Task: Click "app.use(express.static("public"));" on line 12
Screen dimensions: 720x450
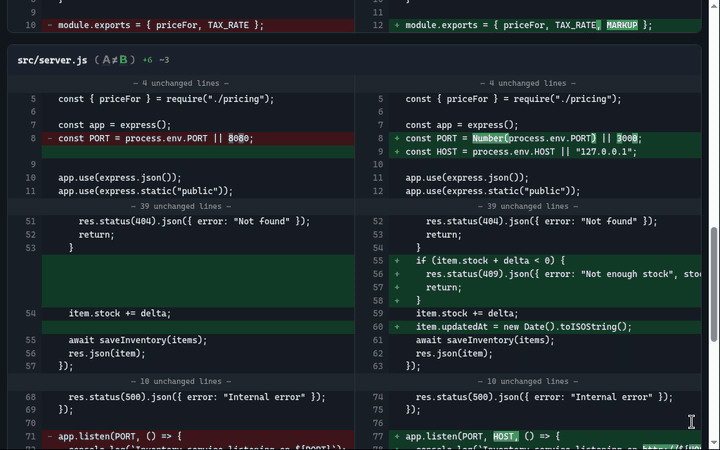Action: click(493, 191)
